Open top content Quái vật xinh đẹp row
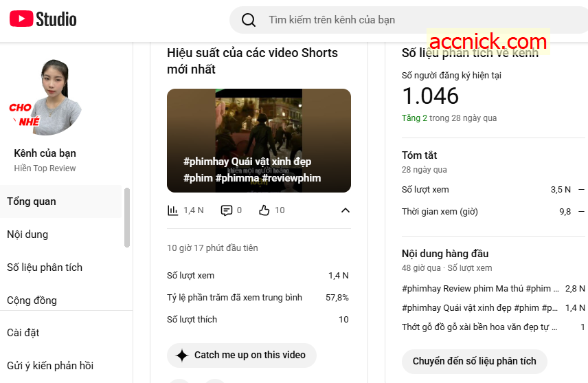 [493, 308]
